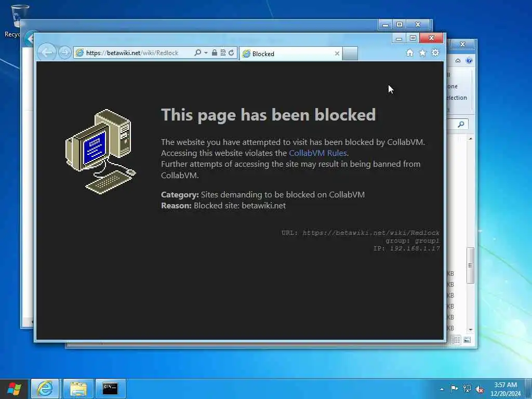Open the Home page icon
532x399 pixels.
[410, 53]
